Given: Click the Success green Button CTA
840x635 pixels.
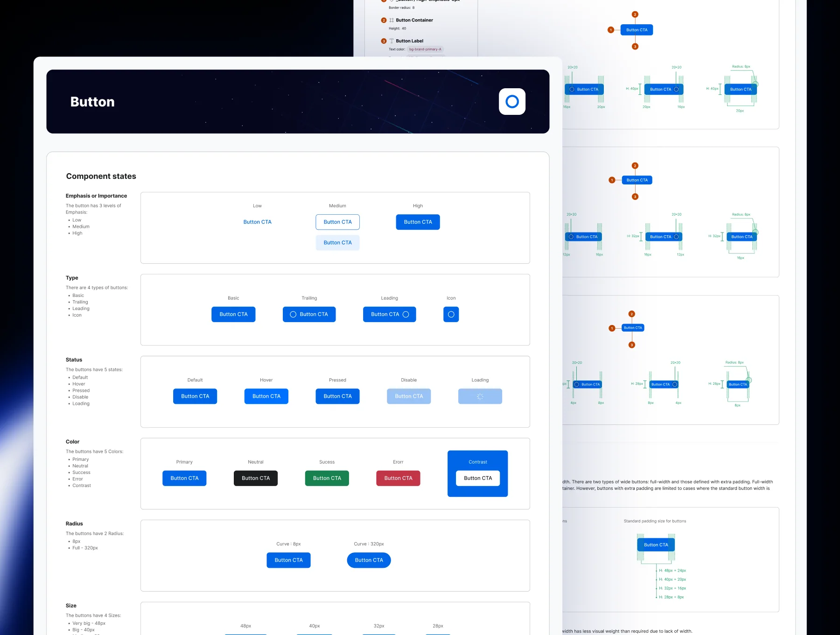Looking at the screenshot, I should click(327, 478).
